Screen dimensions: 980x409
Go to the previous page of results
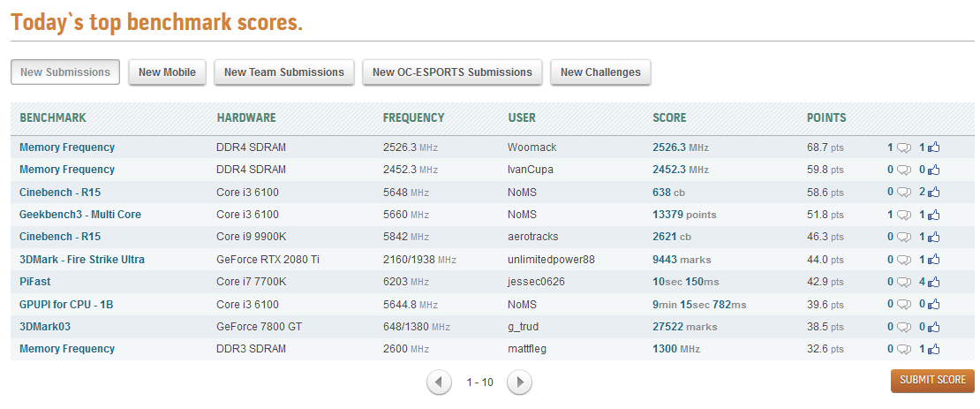click(439, 382)
